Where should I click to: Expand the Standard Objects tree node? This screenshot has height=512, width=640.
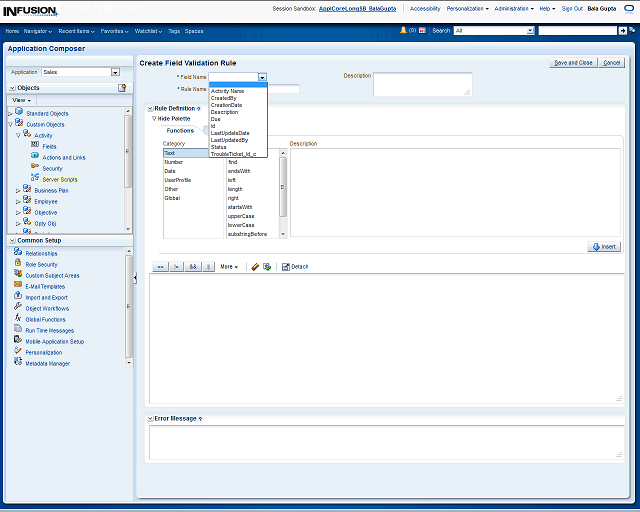[10, 113]
